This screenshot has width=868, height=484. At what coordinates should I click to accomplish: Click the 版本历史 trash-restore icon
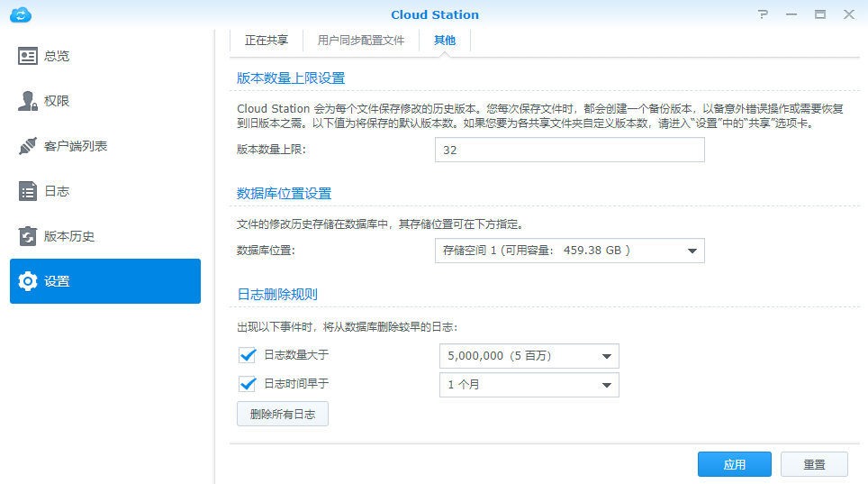(x=28, y=236)
